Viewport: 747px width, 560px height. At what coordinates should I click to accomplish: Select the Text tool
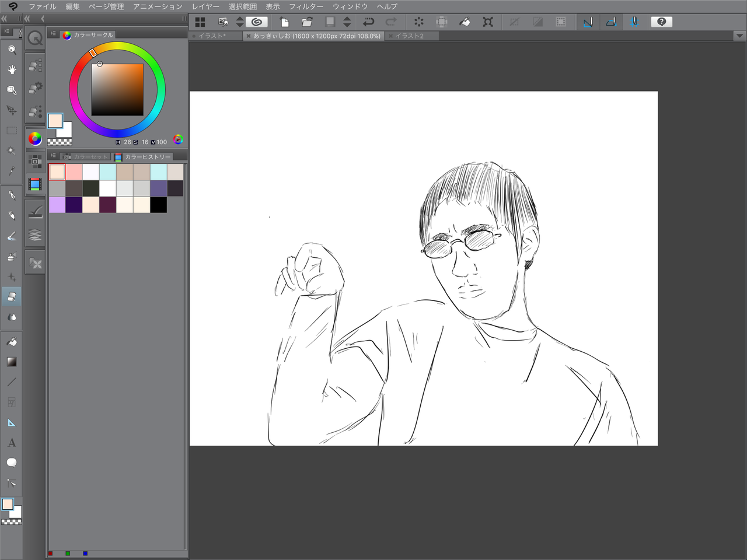(x=12, y=443)
